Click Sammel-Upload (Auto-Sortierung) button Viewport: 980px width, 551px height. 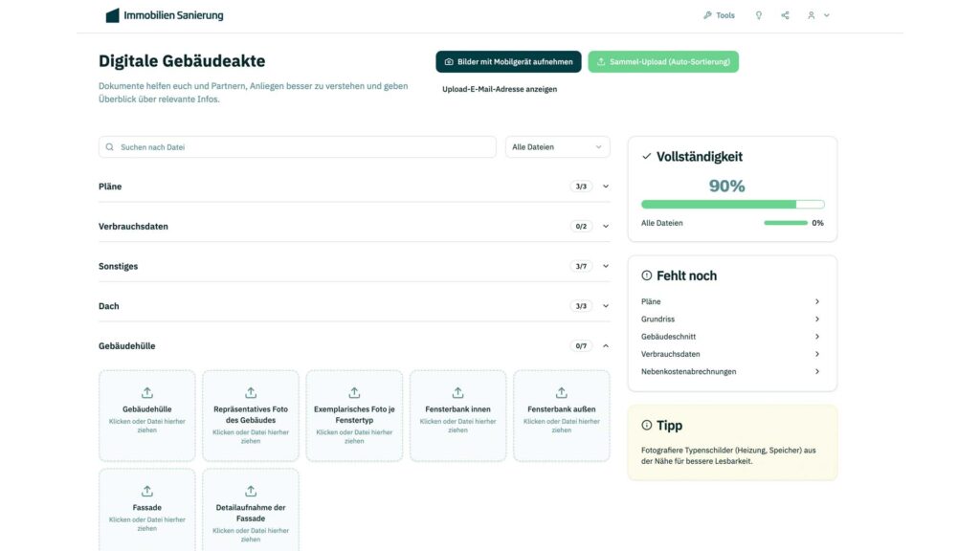[x=663, y=62]
